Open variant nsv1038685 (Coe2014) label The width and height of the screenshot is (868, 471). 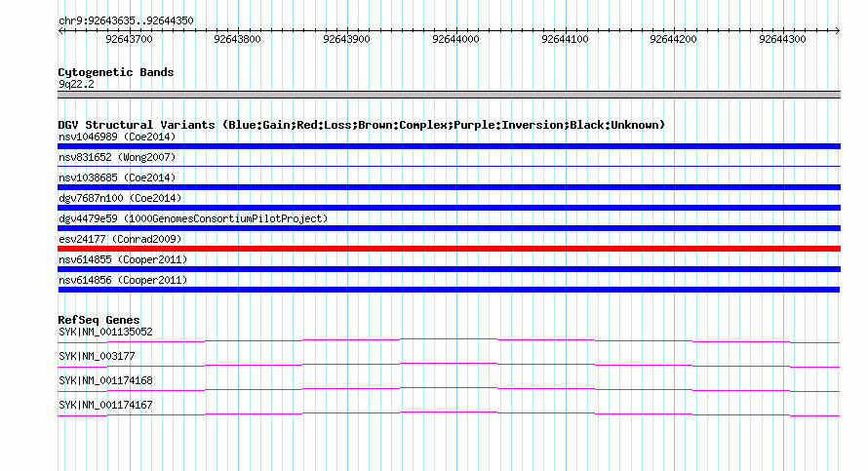click(117, 177)
